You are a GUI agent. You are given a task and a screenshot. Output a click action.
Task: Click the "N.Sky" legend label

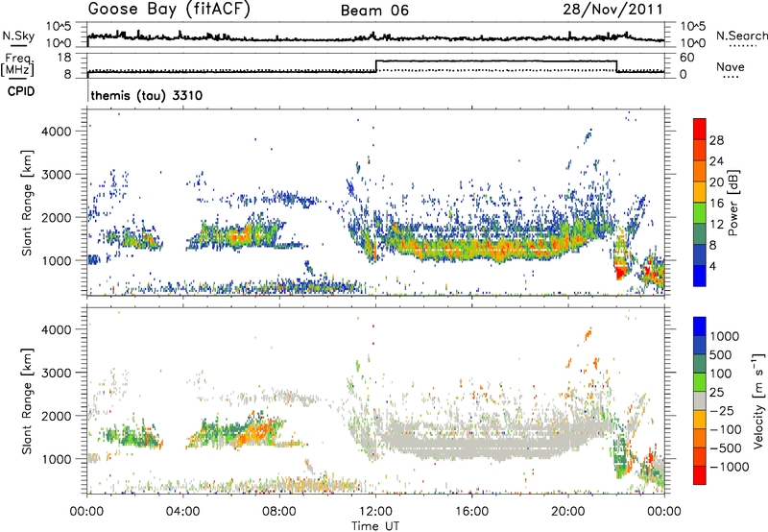(18, 36)
